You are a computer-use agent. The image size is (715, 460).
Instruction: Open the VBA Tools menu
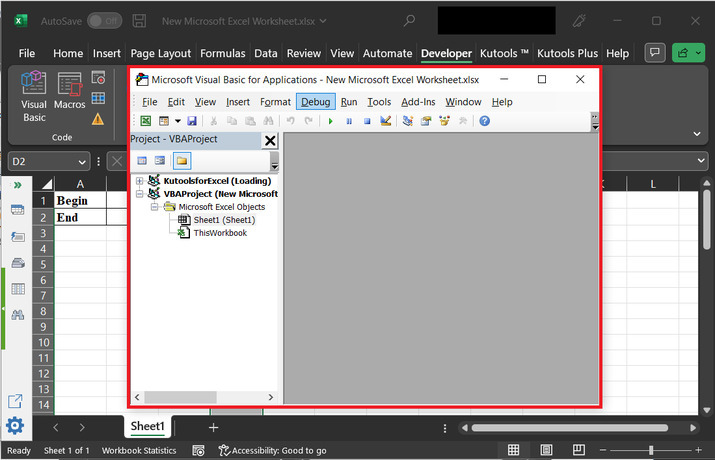click(x=379, y=102)
